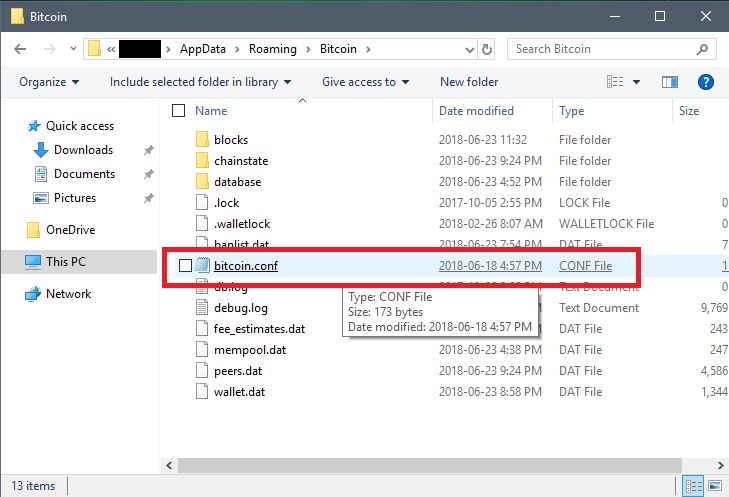729x497 pixels.
Task: Click the horizontal scrollbar right arrow
Action: 720,465
